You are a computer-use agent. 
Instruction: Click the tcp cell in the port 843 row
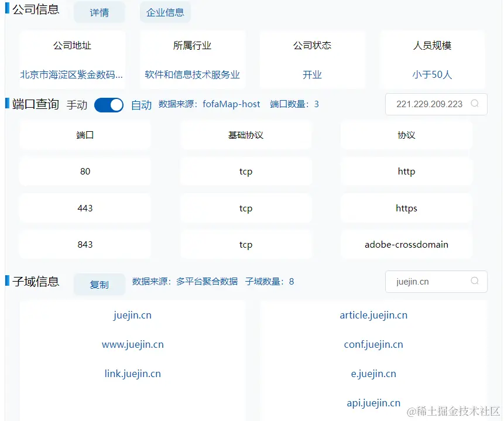tap(246, 244)
